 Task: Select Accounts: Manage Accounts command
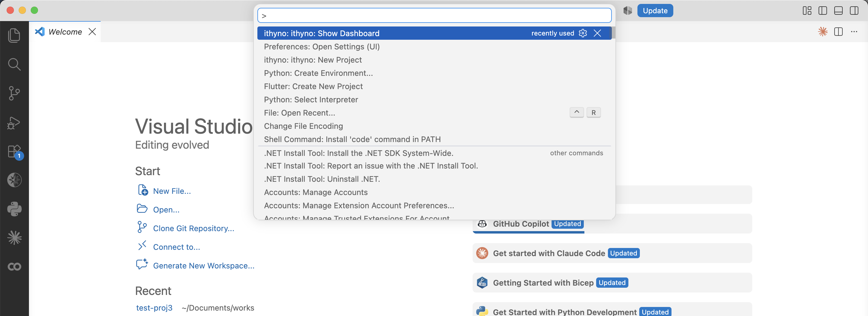point(434,192)
